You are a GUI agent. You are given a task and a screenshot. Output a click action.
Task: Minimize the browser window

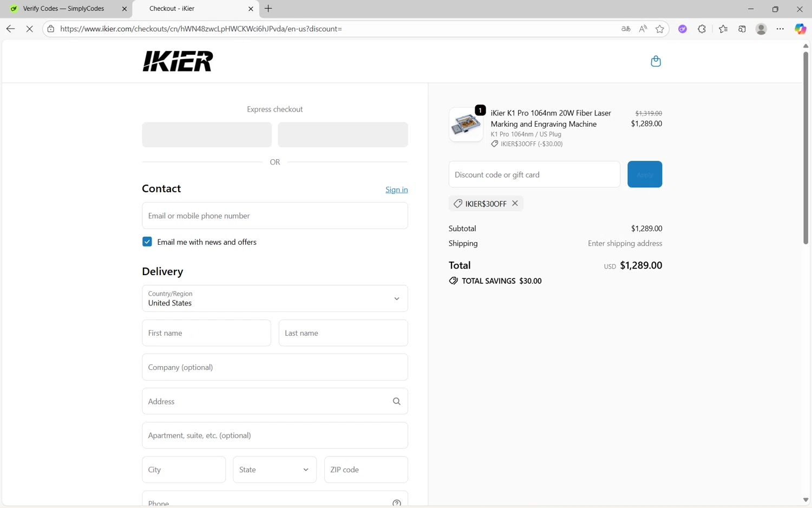(751, 9)
